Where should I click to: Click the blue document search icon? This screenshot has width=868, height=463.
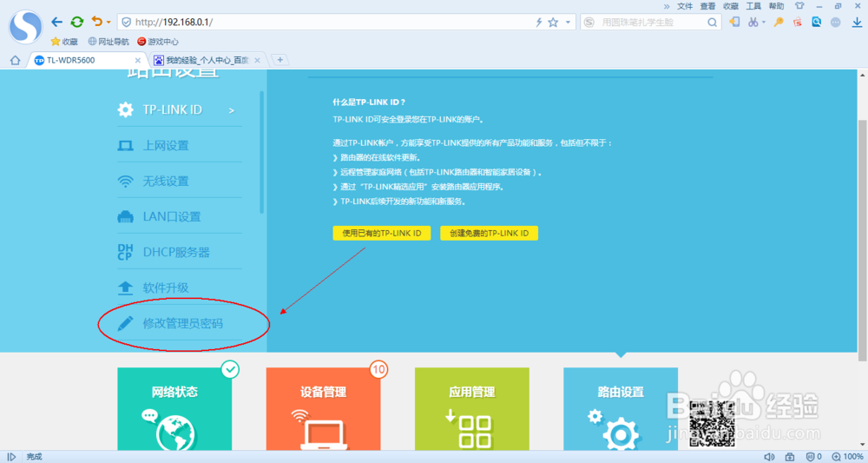click(817, 23)
